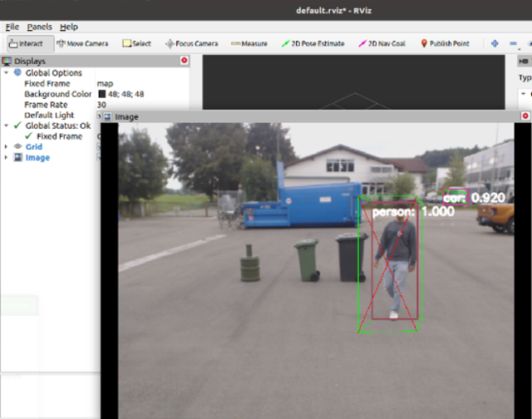Select the 2D Pose Estimate tool

[x=313, y=43]
